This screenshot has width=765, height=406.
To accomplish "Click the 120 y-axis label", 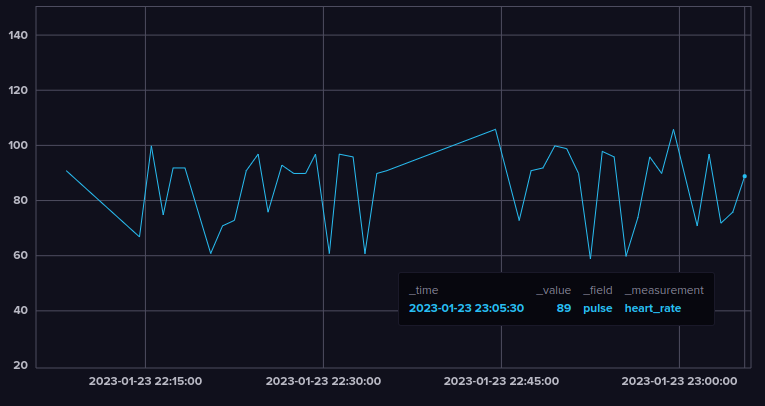I will pyautogui.click(x=19, y=90).
